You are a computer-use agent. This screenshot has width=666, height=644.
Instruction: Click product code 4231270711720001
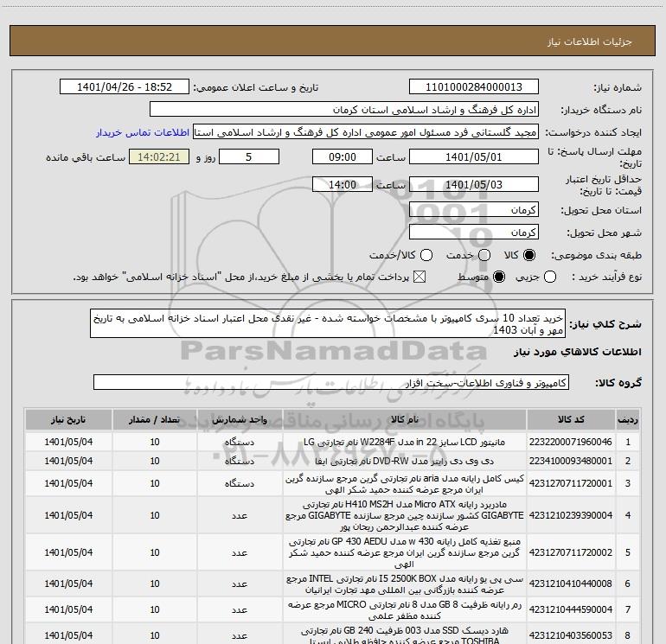[571, 483]
